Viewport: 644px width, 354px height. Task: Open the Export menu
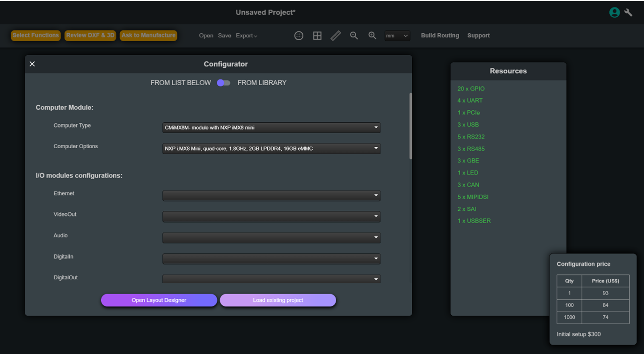point(246,36)
